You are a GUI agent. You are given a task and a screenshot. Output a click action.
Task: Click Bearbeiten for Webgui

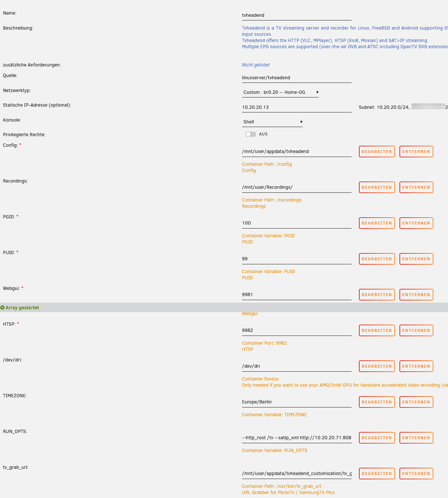[377, 295]
